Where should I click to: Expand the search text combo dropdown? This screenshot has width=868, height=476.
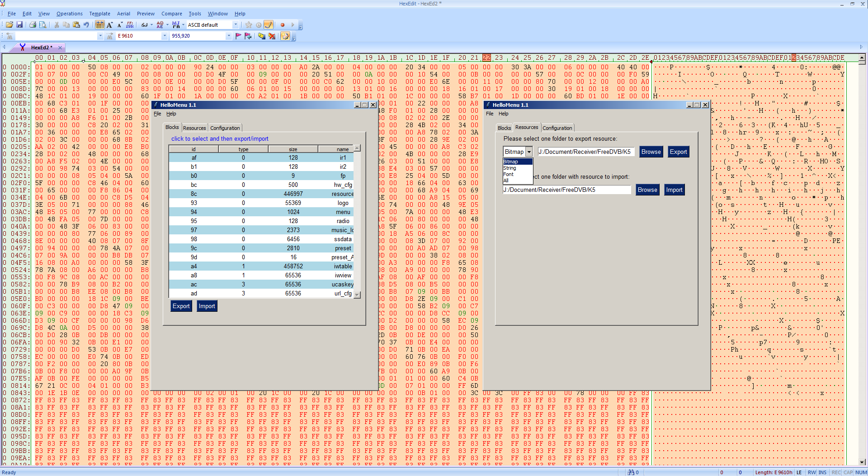[100, 36]
